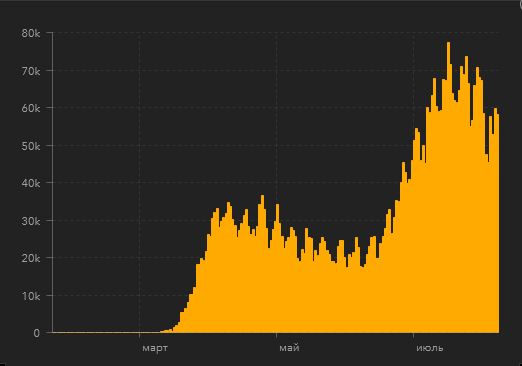Click the tick mark above март
The width and height of the screenshot is (522, 366).
coord(139,335)
